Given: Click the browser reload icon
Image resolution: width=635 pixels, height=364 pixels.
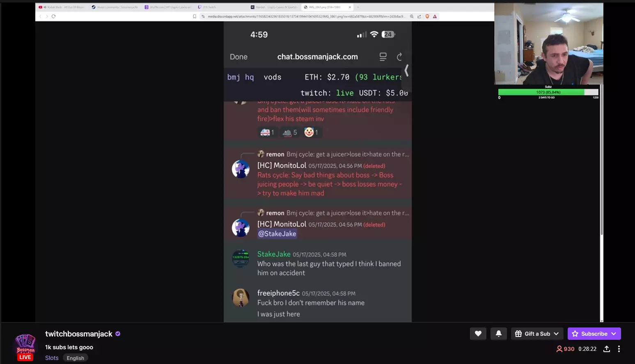Looking at the screenshot, I should point(53,16).
